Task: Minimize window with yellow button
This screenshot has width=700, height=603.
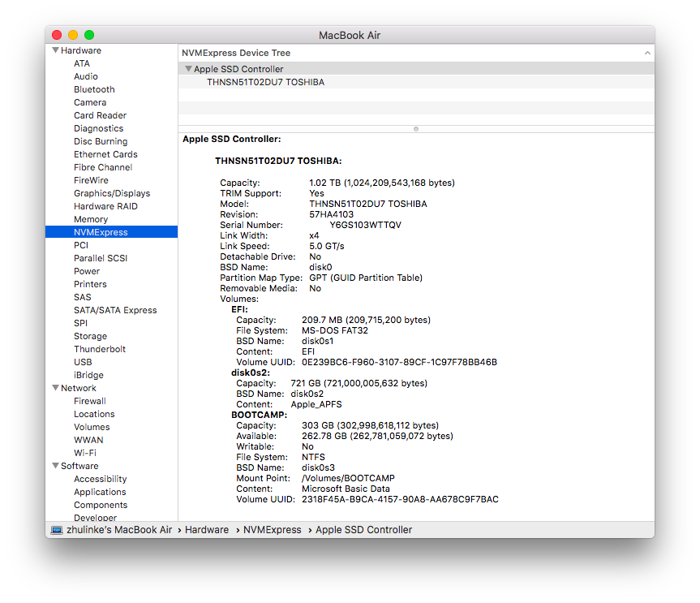Action: click(73, 35)
